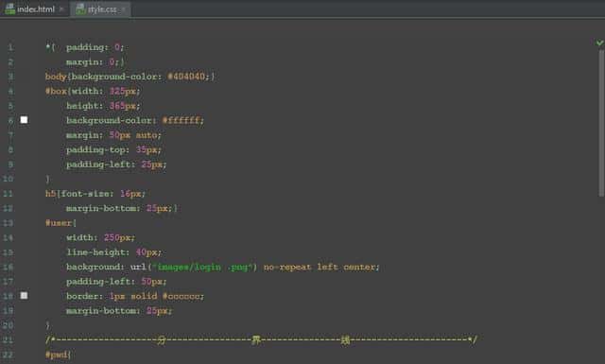
Task: Click line number 13 in the gutter
Action: 9,223
